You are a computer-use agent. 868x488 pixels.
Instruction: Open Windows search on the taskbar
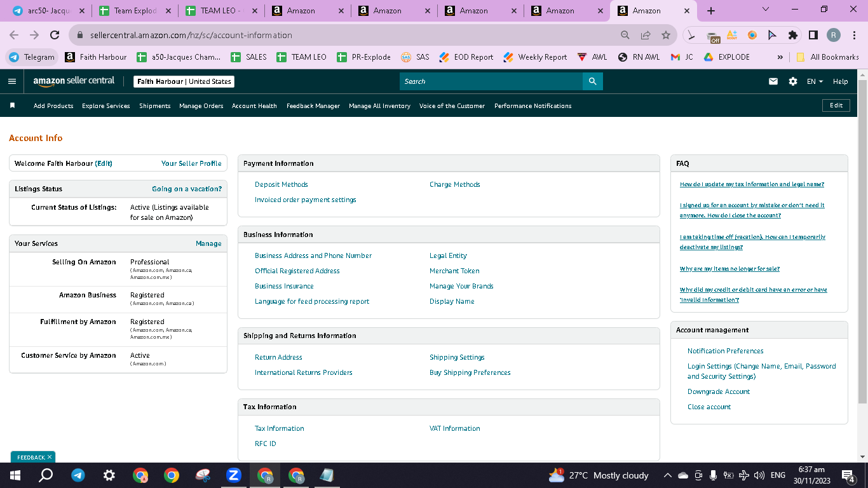(x=46, y=475)
